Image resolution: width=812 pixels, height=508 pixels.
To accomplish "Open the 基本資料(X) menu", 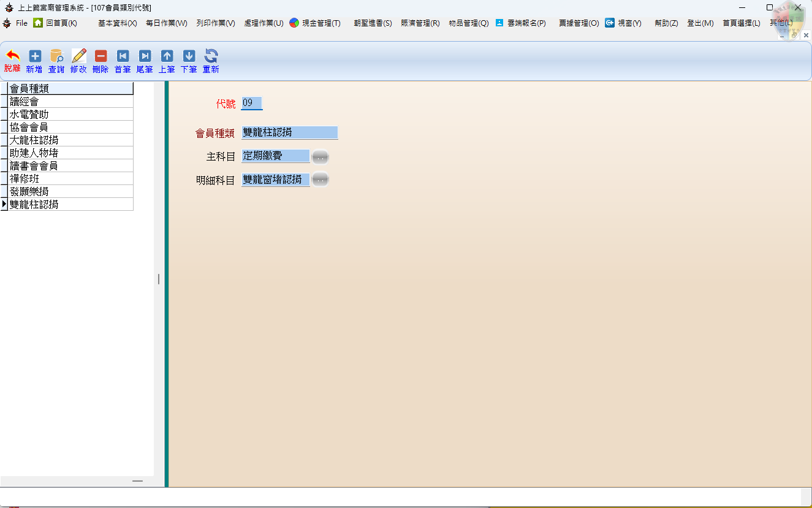I will [x=117, y=23].
